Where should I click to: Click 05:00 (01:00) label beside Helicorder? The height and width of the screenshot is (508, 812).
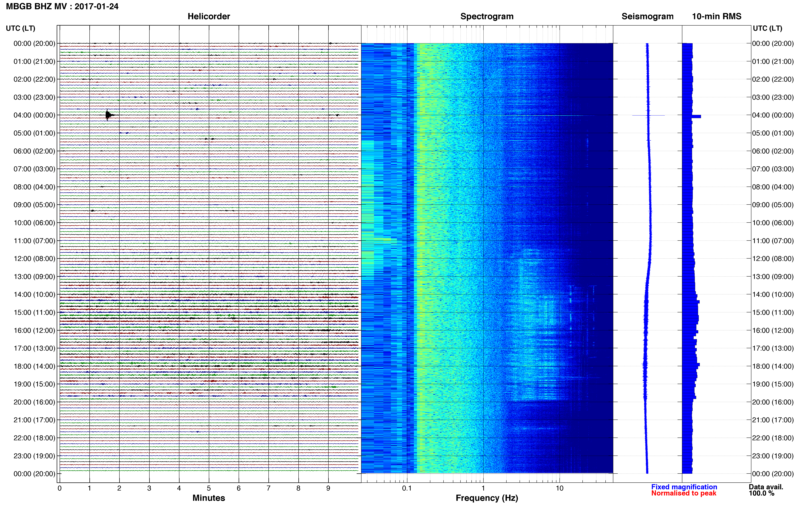point(34,133)
